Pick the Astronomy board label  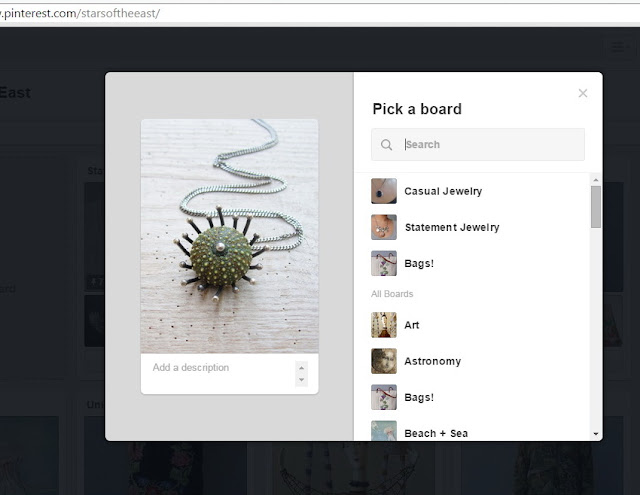(433, 361)
